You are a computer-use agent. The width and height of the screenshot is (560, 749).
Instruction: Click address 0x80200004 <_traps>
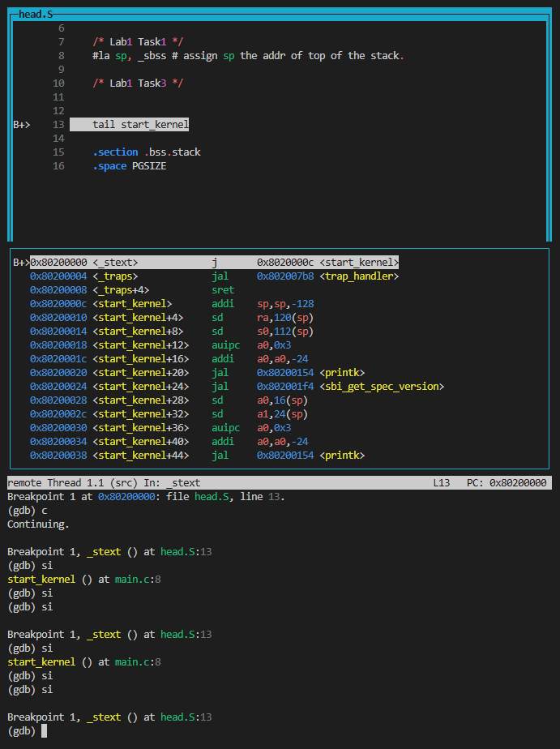pyautogui.click(x=84, y=276)
